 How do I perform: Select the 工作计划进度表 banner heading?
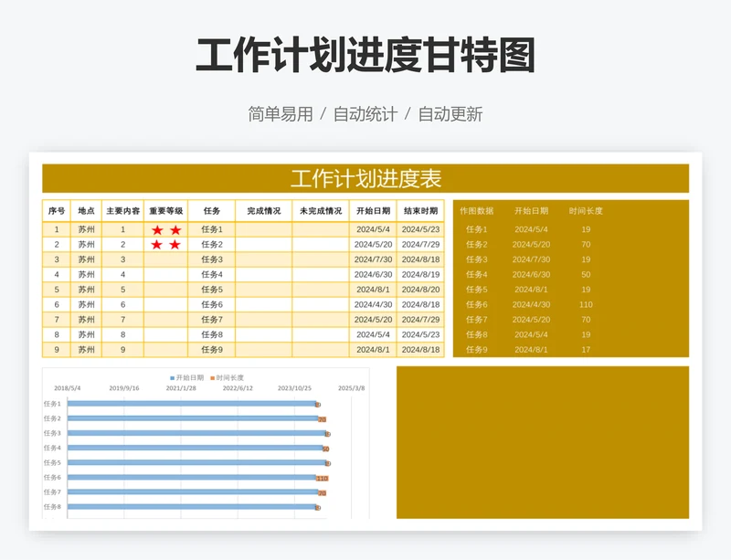366,178
